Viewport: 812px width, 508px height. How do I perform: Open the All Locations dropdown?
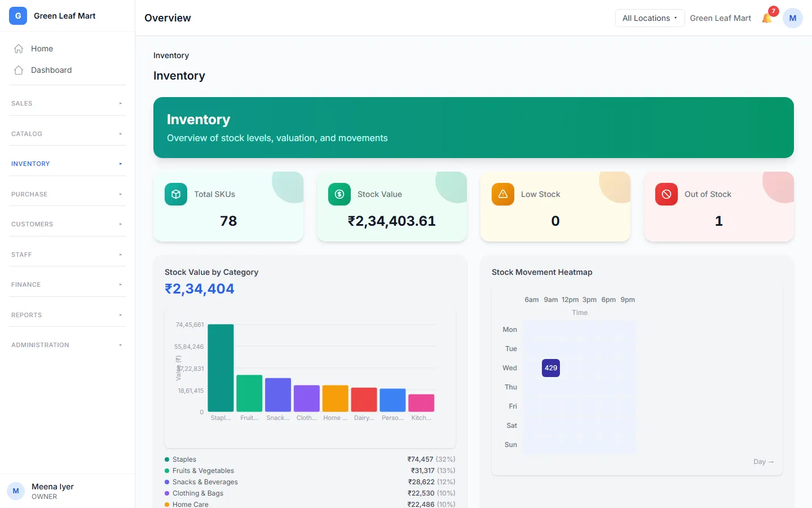(x=650, y=18)
